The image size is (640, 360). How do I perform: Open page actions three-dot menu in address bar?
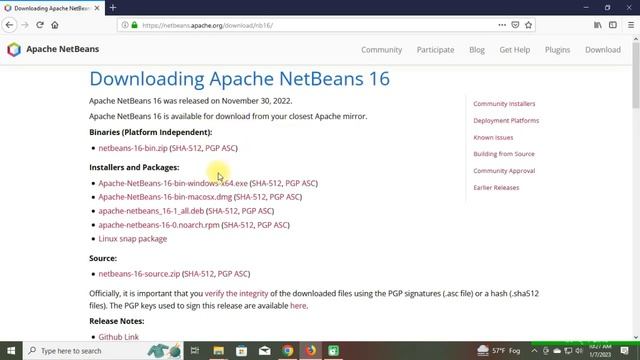point(502,25)
